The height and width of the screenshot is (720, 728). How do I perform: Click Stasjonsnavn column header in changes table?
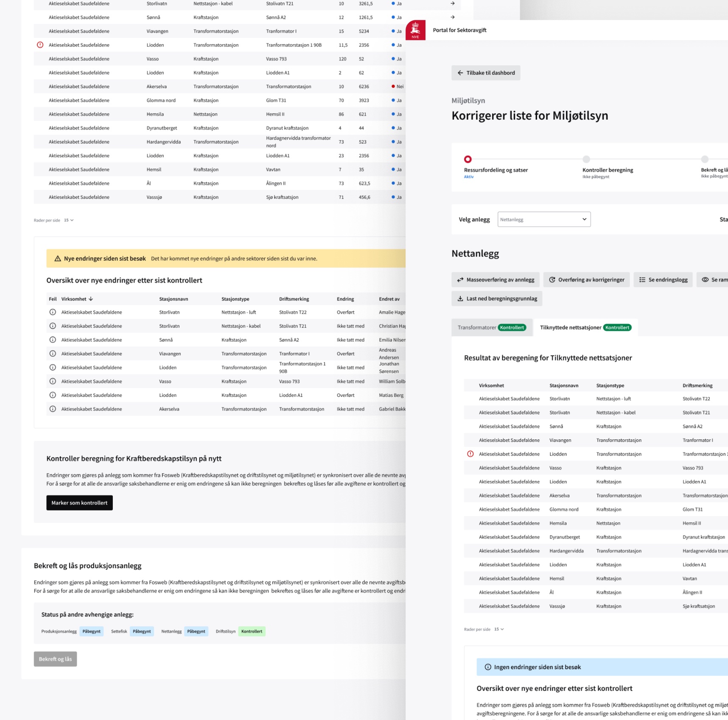point(174,299)
